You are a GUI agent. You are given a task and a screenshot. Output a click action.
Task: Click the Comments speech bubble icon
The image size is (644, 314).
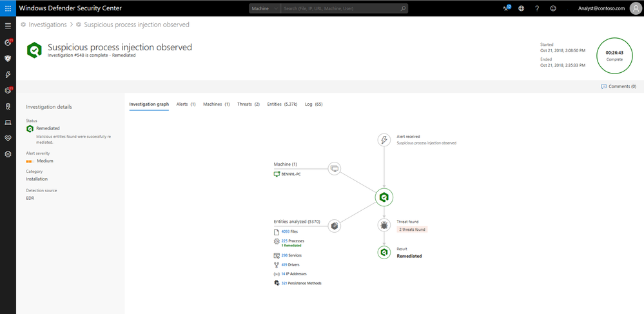pyautogui.click(x=604, y=86)
